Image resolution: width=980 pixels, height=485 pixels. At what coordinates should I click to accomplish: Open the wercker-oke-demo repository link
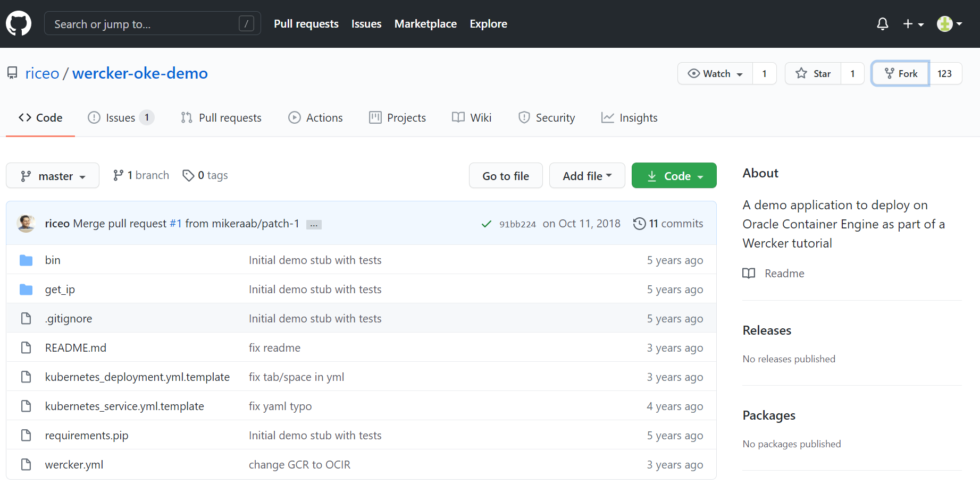click(140, 73)
